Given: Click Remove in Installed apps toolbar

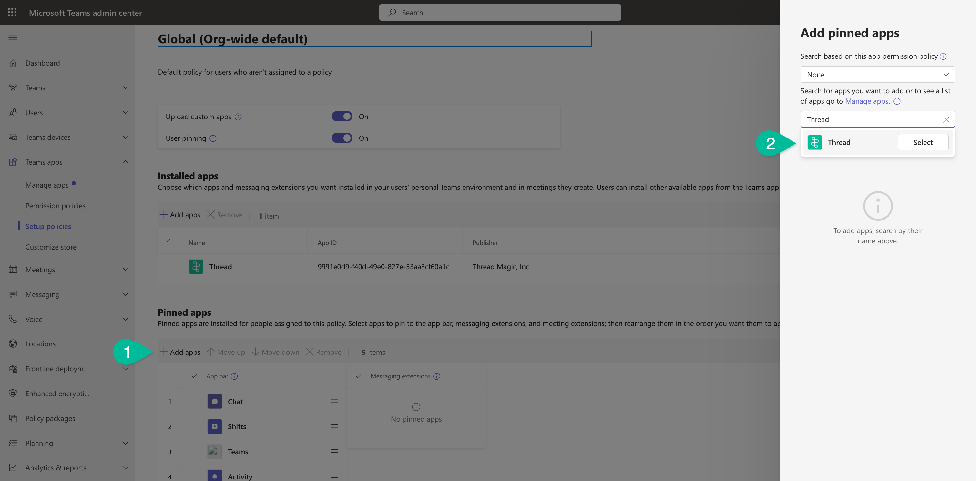Looking at the screenshot, I should click(225, 215).
